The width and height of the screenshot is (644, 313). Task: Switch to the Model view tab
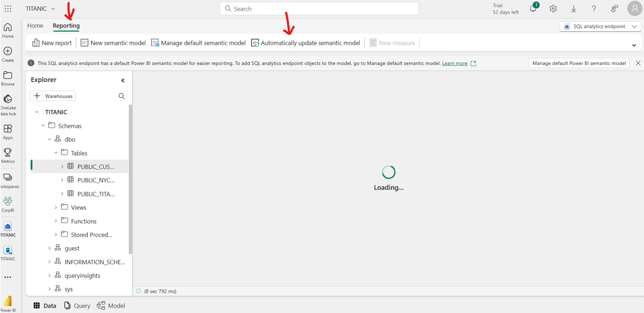[111, 306]
